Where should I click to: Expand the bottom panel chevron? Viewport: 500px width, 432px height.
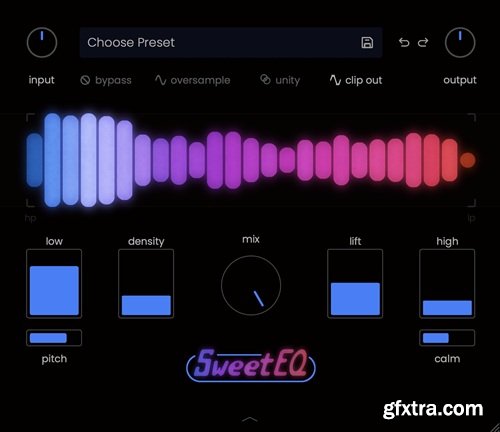point(250,419)
